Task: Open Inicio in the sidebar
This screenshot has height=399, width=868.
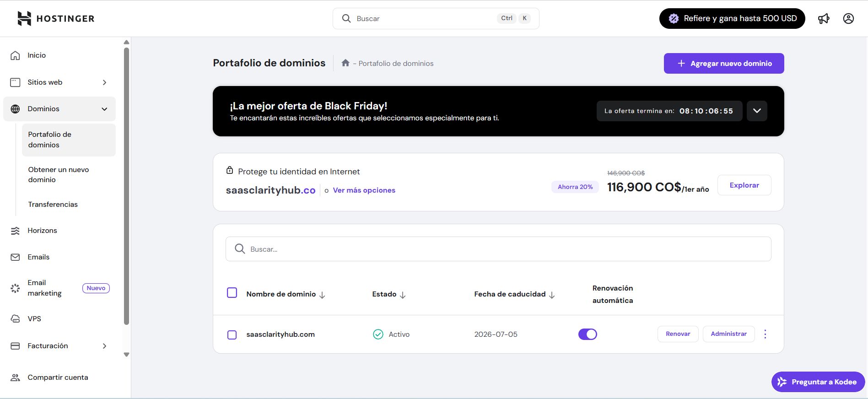Action: tap(59, 55)
